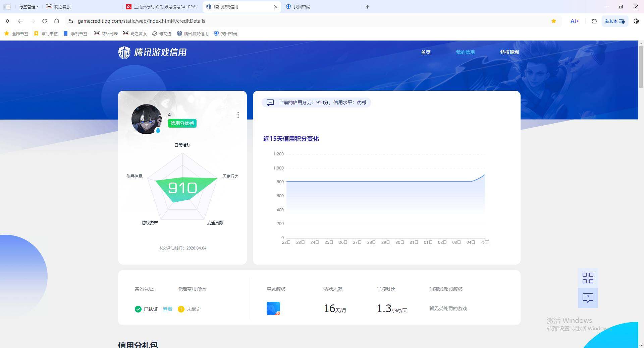Go forward to next page

point(33,21)
